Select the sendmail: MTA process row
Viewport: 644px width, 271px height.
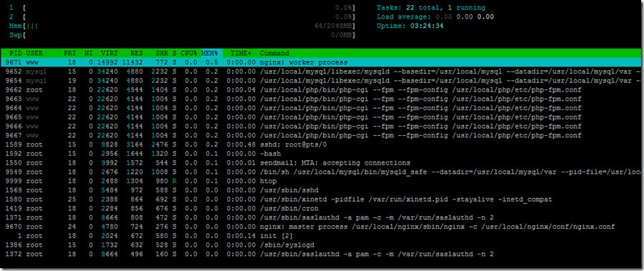pos(322,162)
